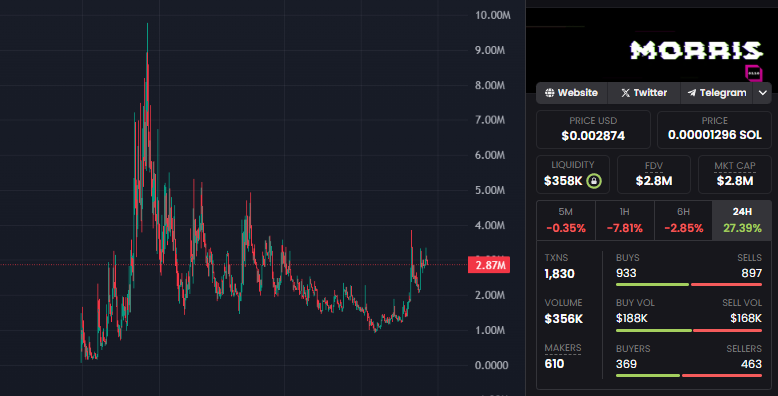Click the -7.81% 1H change value

pyautogui.click(x=625, y=228)
